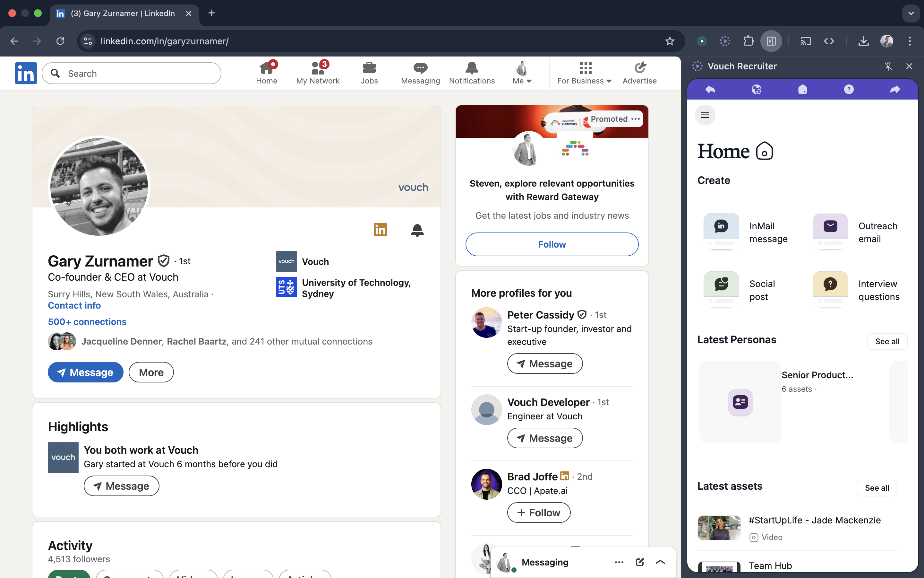Image resolution: width=924 pixels, height=578 pixels.
Task: Create Interview questions
Action: pyautogui.click(x=856, y=290)
